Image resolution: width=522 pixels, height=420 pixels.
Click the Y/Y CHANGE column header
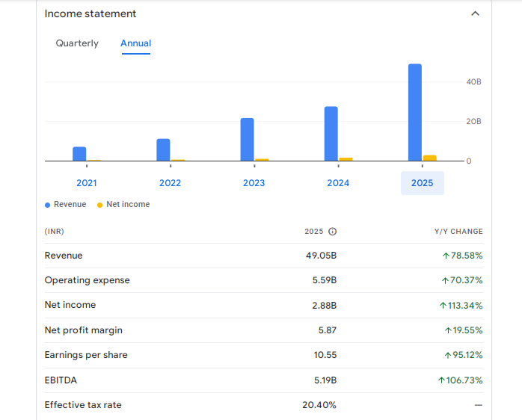(458, 232)
